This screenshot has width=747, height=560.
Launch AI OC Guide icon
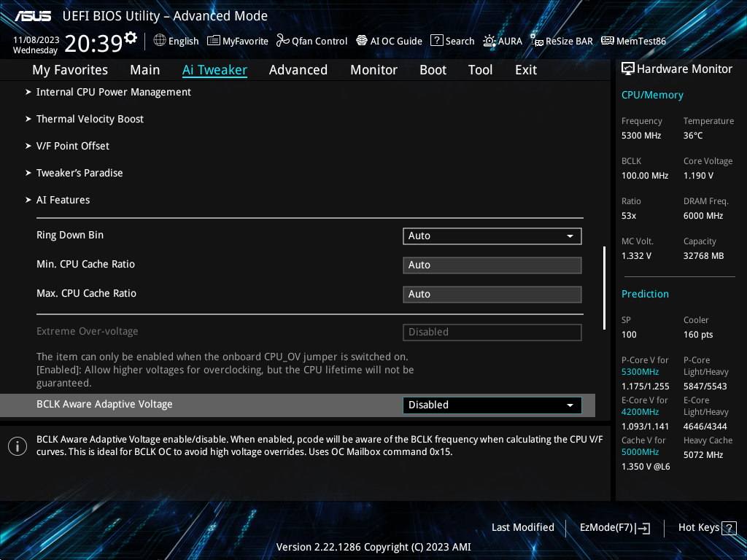[x=362, y=41]
